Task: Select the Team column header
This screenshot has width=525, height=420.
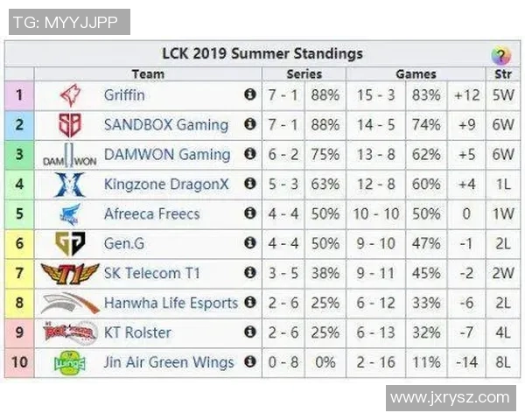Action: 148,74
